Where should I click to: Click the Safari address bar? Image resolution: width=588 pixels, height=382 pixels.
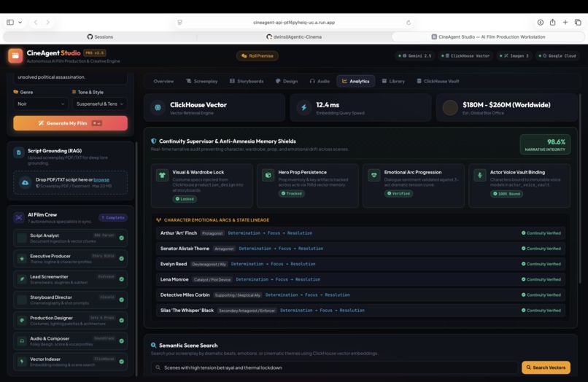[x=294, y=23]
